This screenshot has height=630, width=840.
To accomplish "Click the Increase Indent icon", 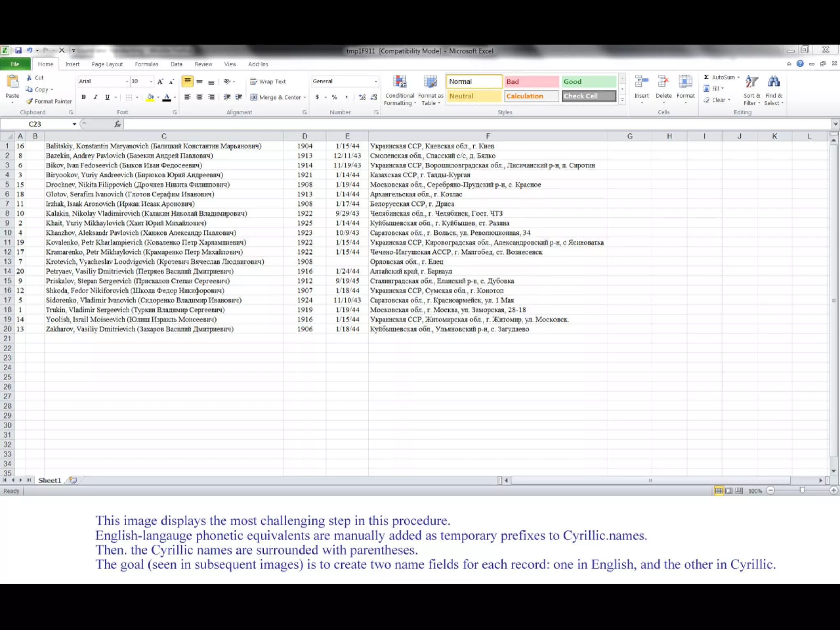I will (239, 97).
